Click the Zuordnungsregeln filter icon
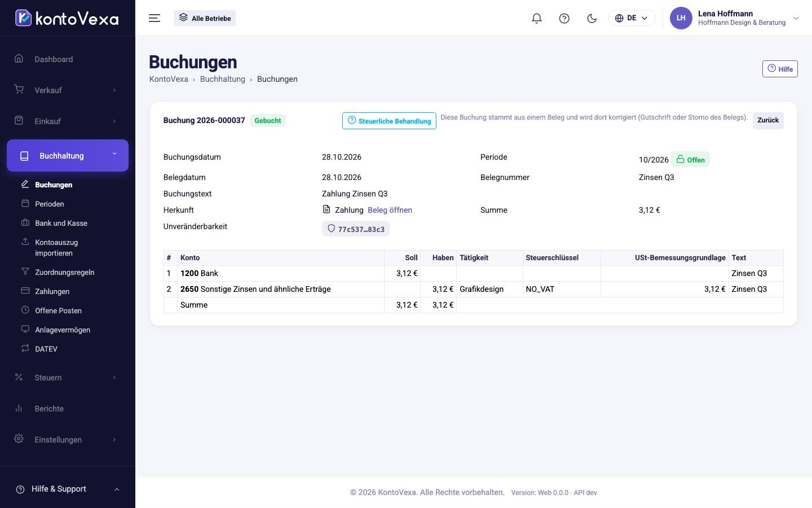This screenshot has width=812, height=508. [x=25, y=271]
